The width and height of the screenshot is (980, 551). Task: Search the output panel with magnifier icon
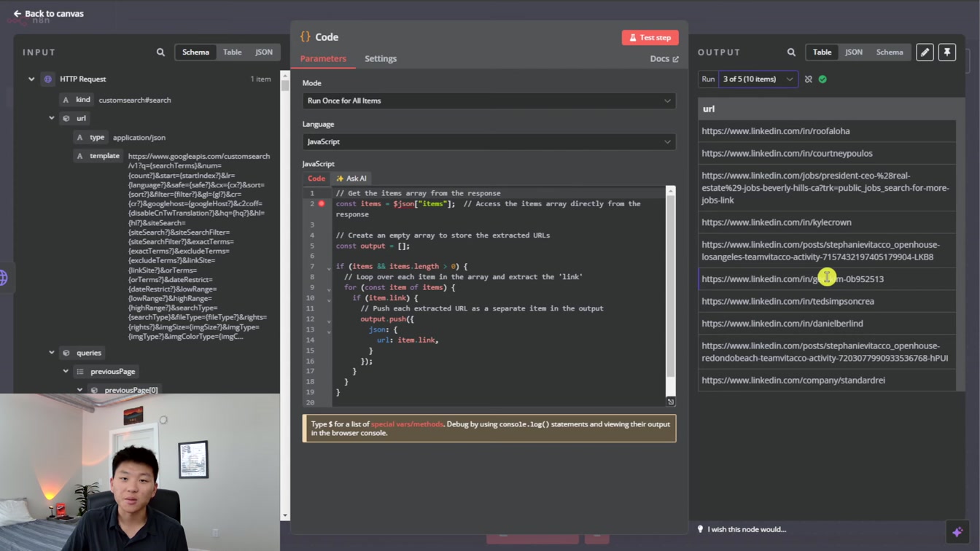[x=791, y=52]
